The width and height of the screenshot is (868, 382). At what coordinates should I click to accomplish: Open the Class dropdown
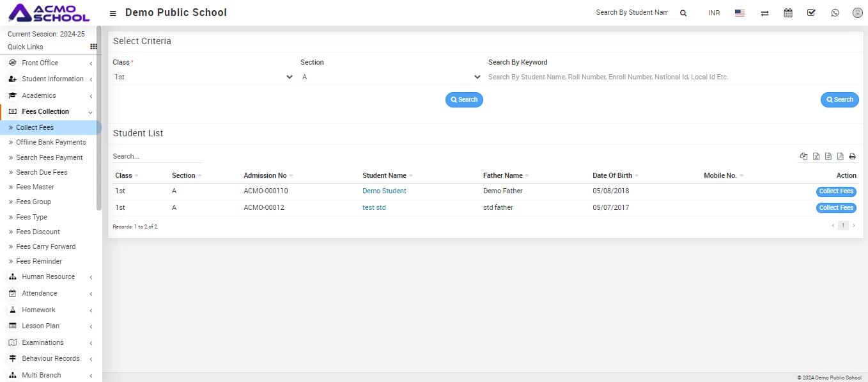coord(203,77)
